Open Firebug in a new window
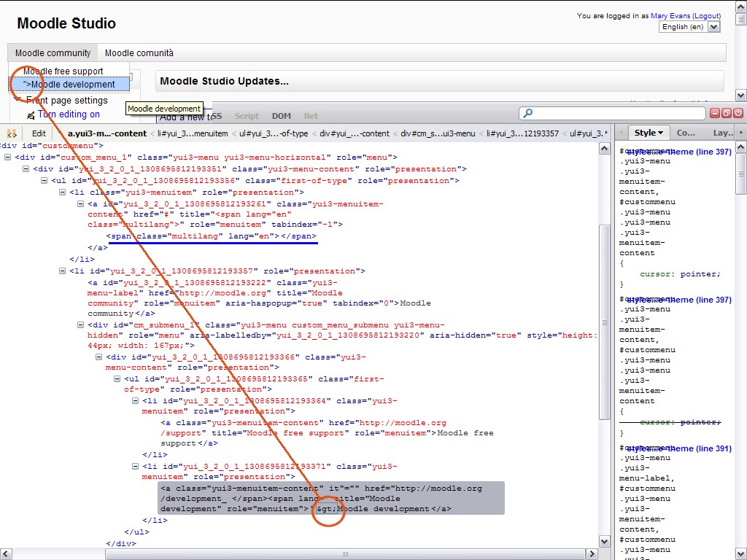Image resolution: width=747 pixels, height=560 pixels. 726,113
